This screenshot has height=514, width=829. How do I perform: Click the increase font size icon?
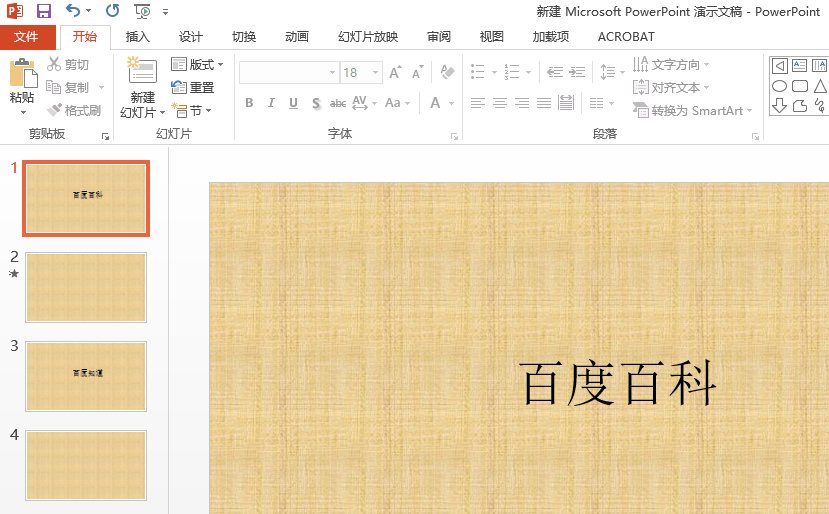[x=395, y=72]
